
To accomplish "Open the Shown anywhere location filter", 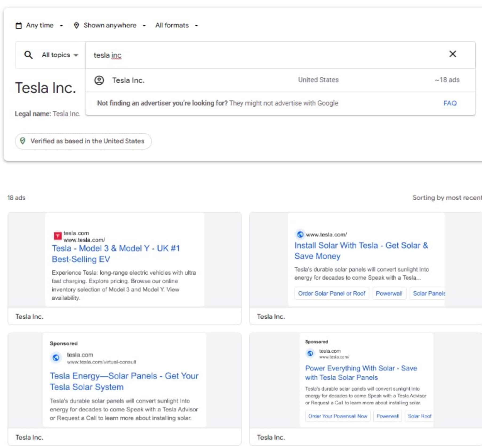I will 109,25.
